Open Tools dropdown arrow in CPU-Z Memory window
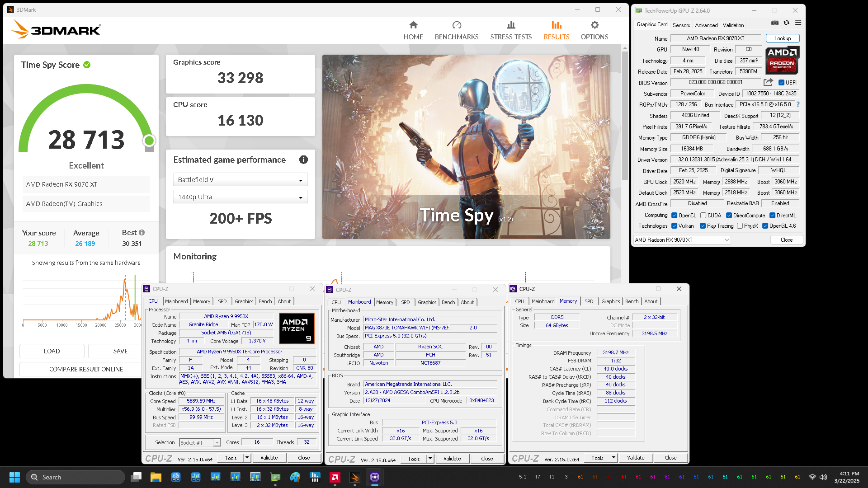The image size is (868, 488). coord(613,458)
